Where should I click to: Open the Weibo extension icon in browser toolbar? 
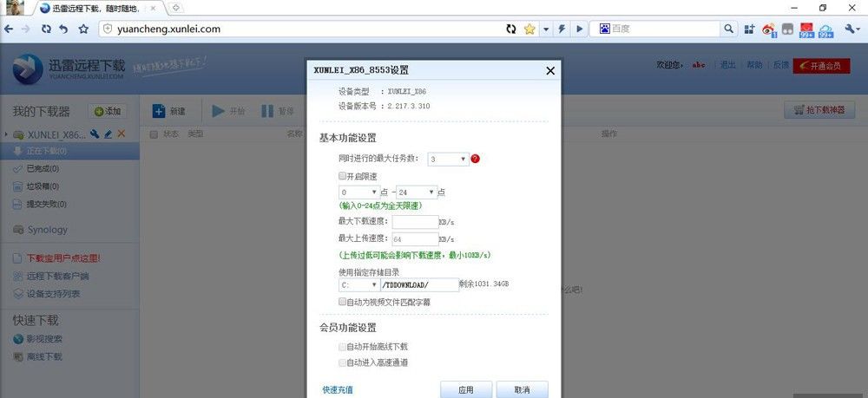tap(769, 29)
